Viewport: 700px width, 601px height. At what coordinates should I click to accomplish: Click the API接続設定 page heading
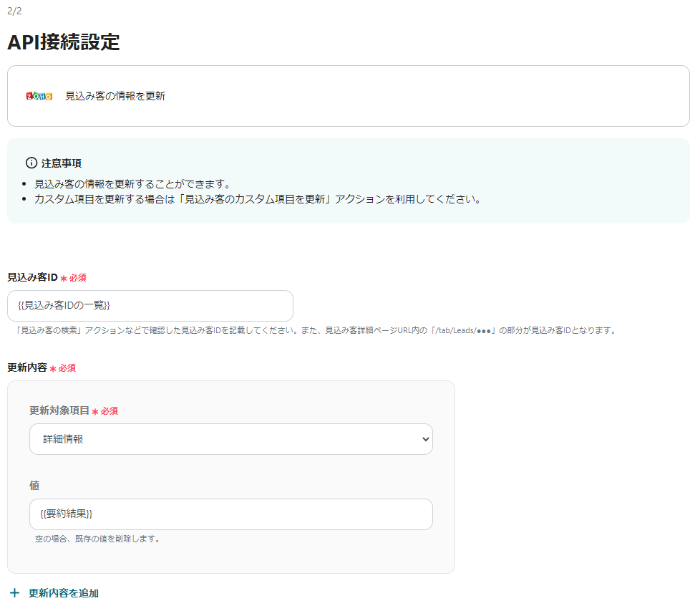pyautogui.click(x=64, y=42)
